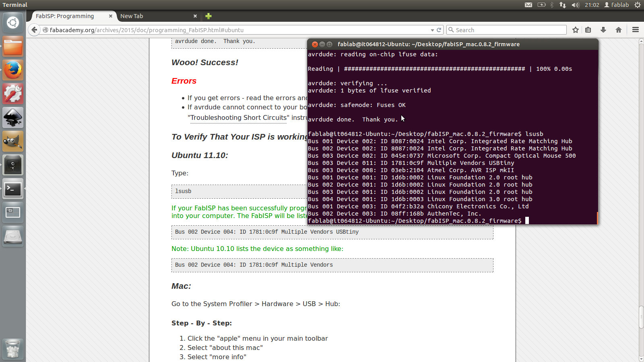The image size is (644, 362).
Task: Switch to Terminal via the launcher icon
Action: [x=13, y=189]
